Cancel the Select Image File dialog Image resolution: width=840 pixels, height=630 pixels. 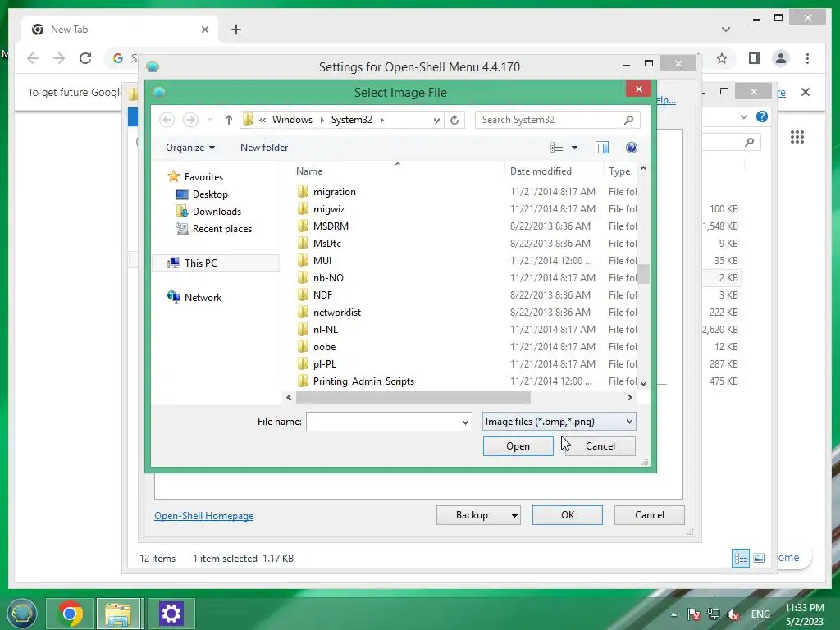pyautogui.click(x=600, y=445)
